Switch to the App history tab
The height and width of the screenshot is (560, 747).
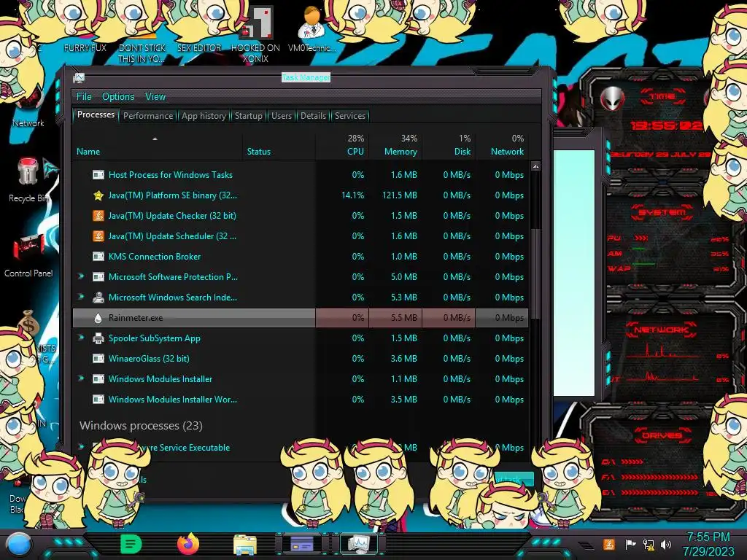coord(204,116)
